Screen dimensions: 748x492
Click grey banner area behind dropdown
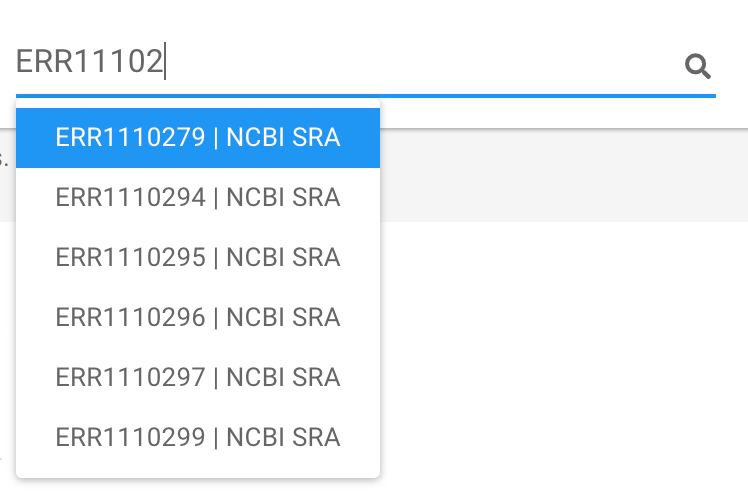563,175
